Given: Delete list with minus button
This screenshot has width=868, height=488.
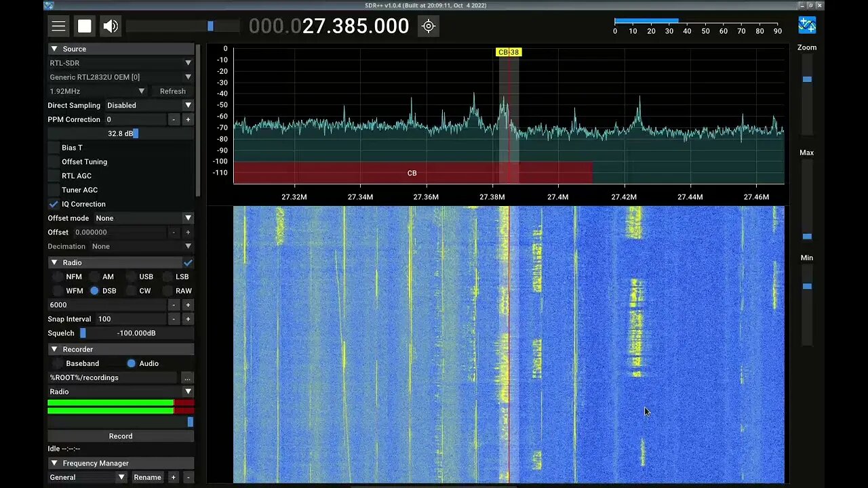Looking at the screenshot, I should 188,477.
